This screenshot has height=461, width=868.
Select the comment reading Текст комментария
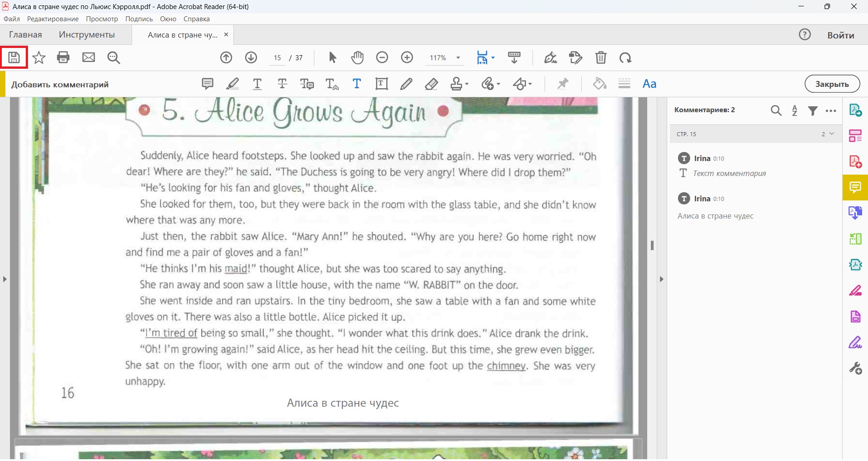pyautogui.click(x=730, y=173)
